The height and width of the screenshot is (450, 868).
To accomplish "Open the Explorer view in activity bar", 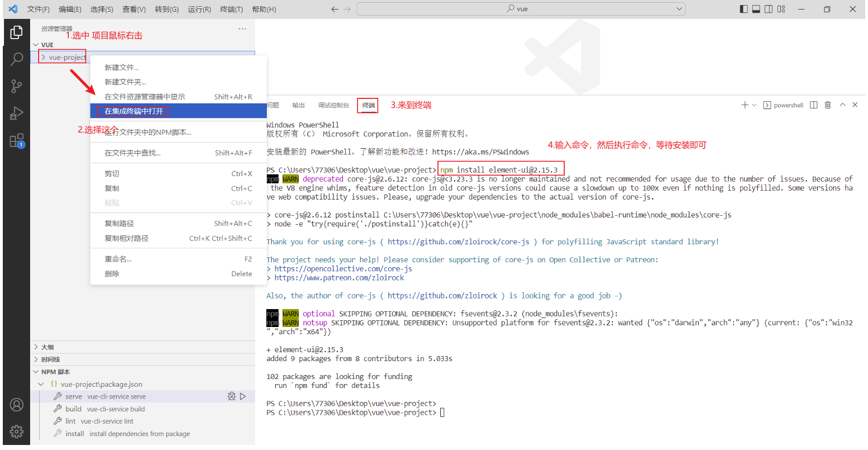I will [x=16, y=33].
